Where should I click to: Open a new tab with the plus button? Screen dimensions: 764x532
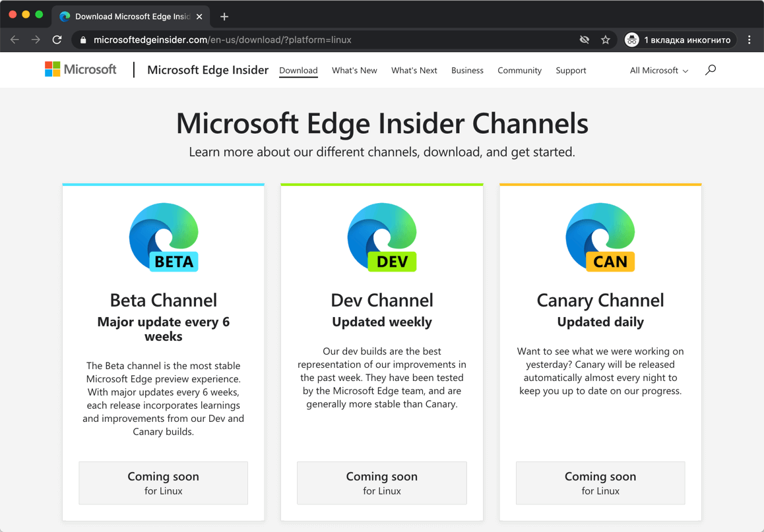(224, 16)
